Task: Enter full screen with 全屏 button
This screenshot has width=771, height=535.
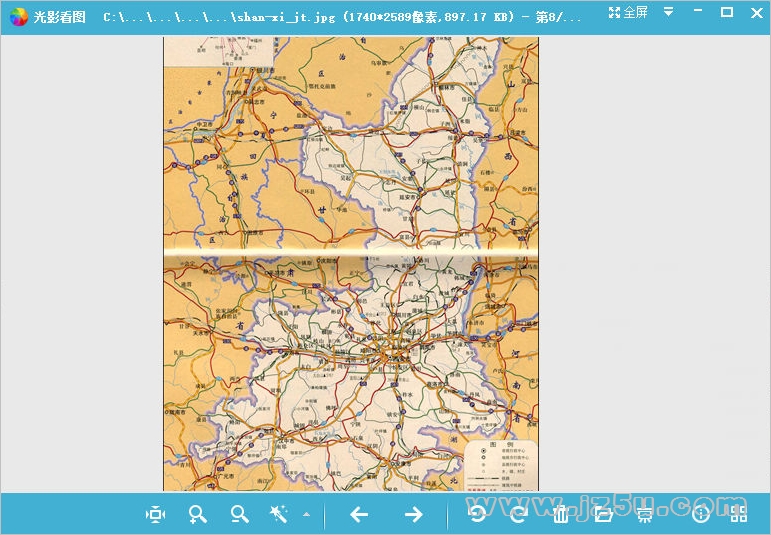Action: (628, 12)
